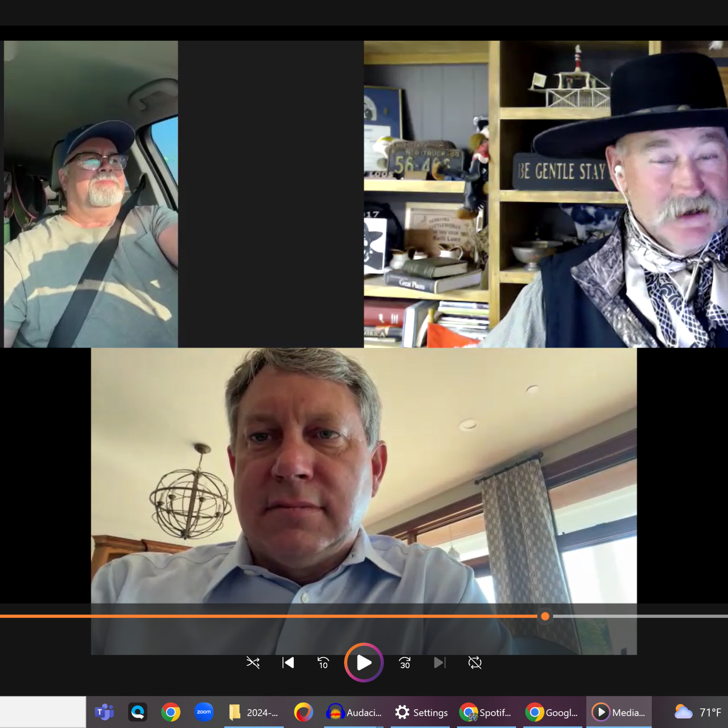Open the blue Q app taskbar icon
This screenshot has width=728, height=728.
[138, 712]
